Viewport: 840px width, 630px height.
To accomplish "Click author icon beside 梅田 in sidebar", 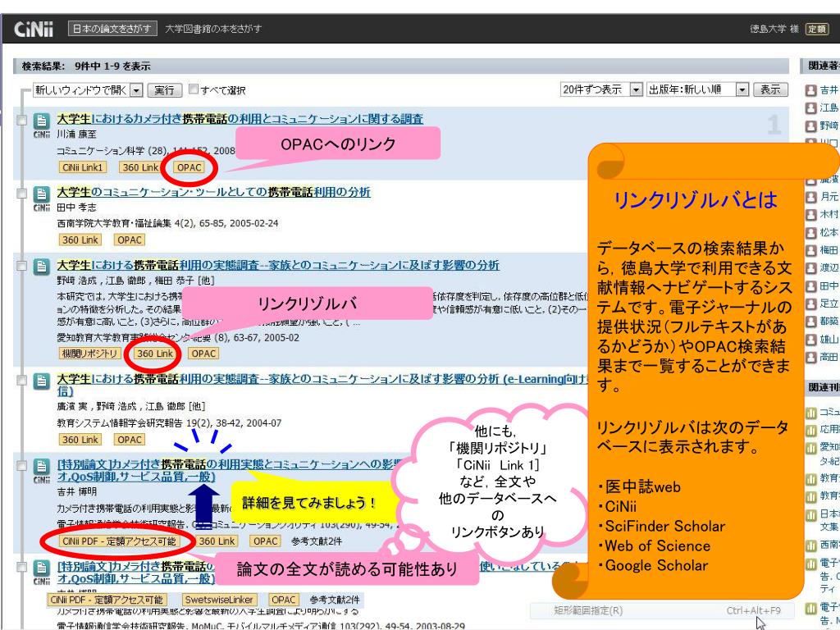I will click(811, 250).
